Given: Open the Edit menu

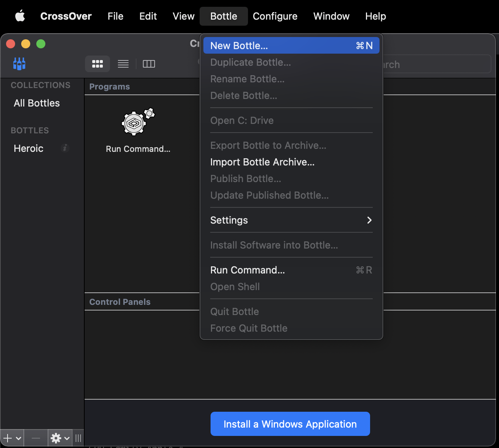Looking at the screenshot, I should tap(148, 16).
